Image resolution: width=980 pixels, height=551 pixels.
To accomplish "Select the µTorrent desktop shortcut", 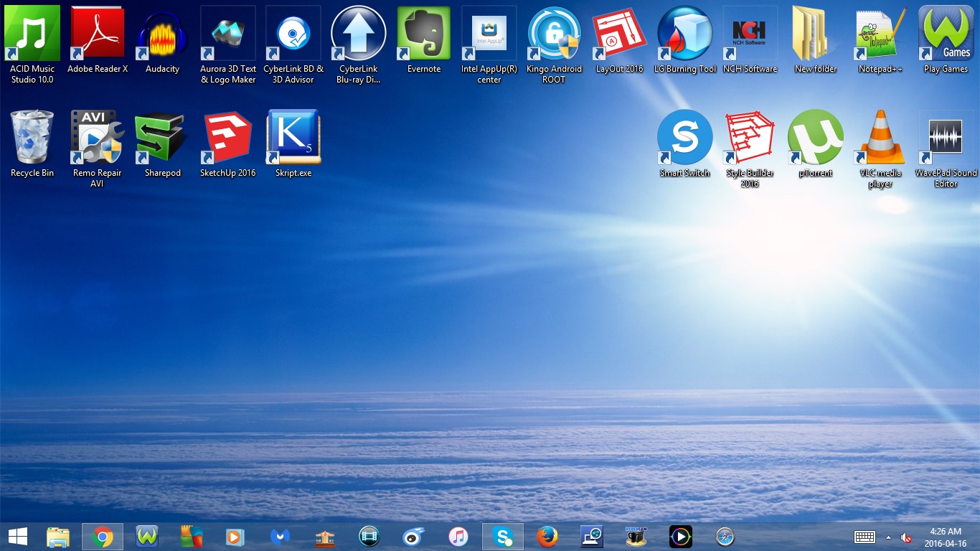I will [816, 143].
